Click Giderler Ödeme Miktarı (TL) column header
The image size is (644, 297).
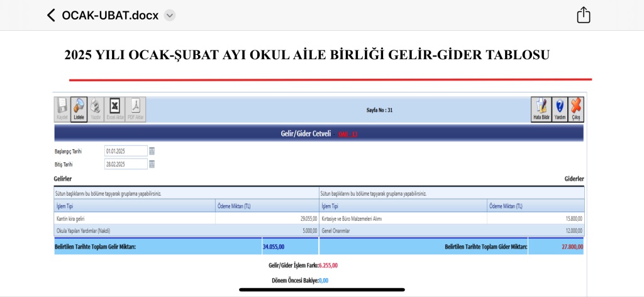(x=535, y=206)
